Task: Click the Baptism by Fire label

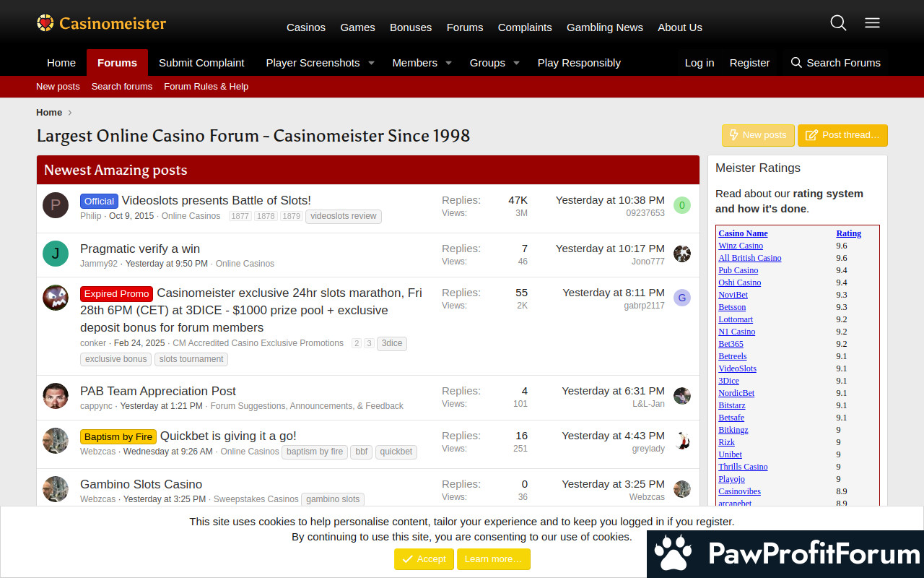Action: click(x=118, y=437)
